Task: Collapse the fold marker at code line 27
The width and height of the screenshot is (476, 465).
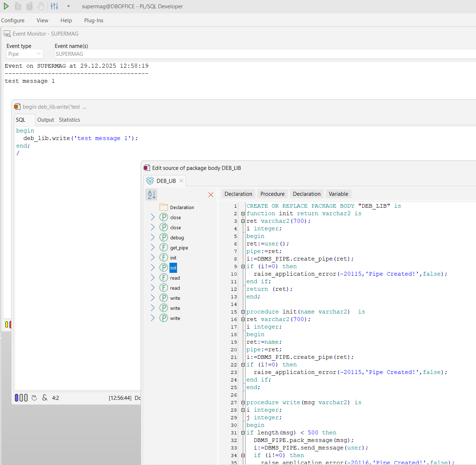Action: point(243,403)
